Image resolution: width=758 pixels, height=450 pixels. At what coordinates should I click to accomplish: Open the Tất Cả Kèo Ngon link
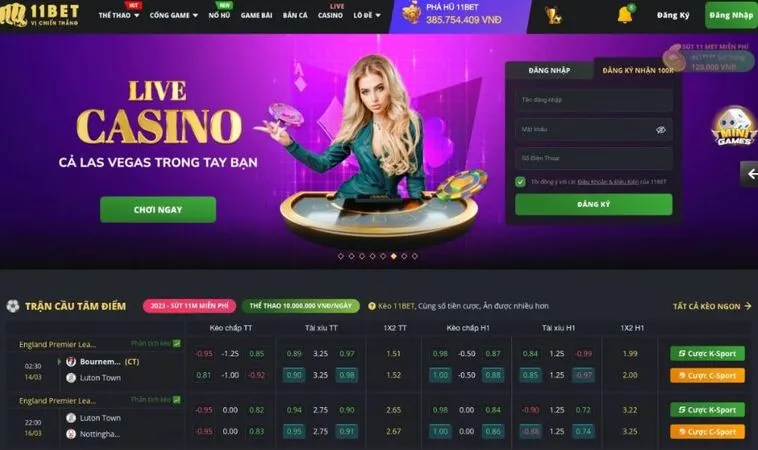click(712, 306)
